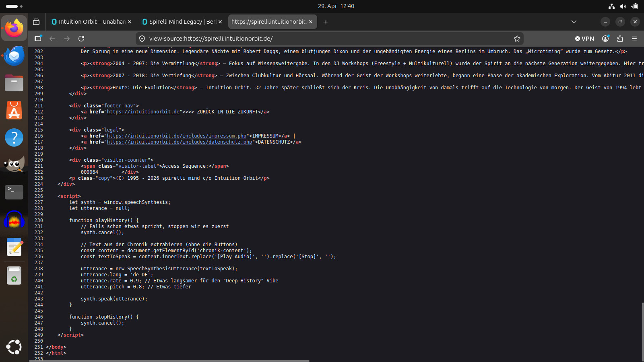Viewport: 644px width, 362px height.
Task: Launch Thunderbird mail from the dock
Action: (x=14, y=56)
